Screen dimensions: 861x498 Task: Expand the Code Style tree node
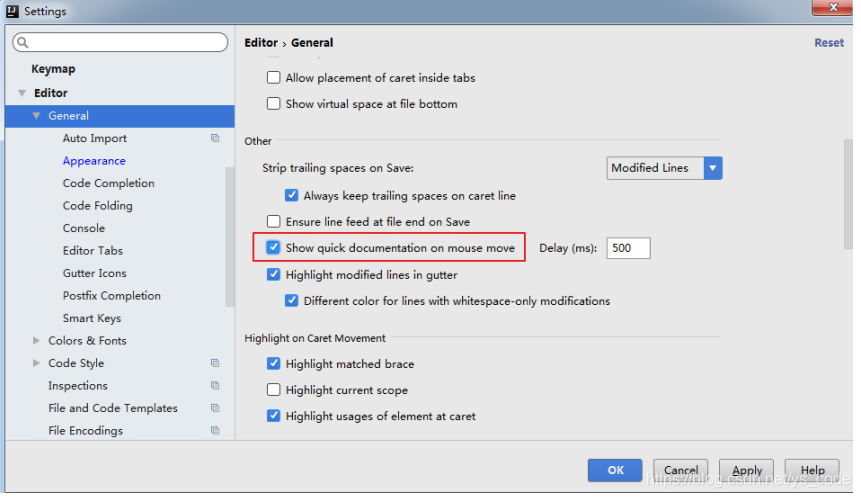pyautogui.click(x=36, y=363)
